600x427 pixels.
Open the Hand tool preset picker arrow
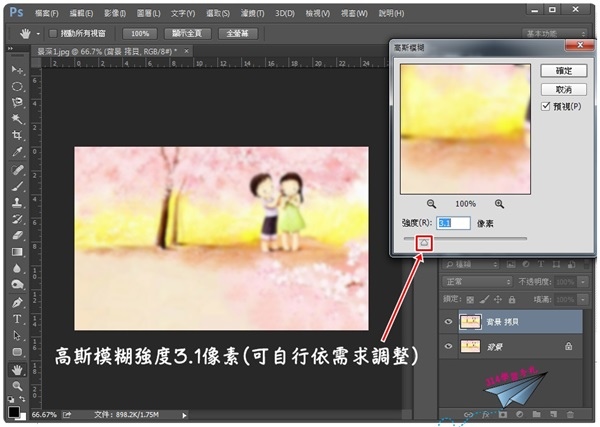(38, 34)
